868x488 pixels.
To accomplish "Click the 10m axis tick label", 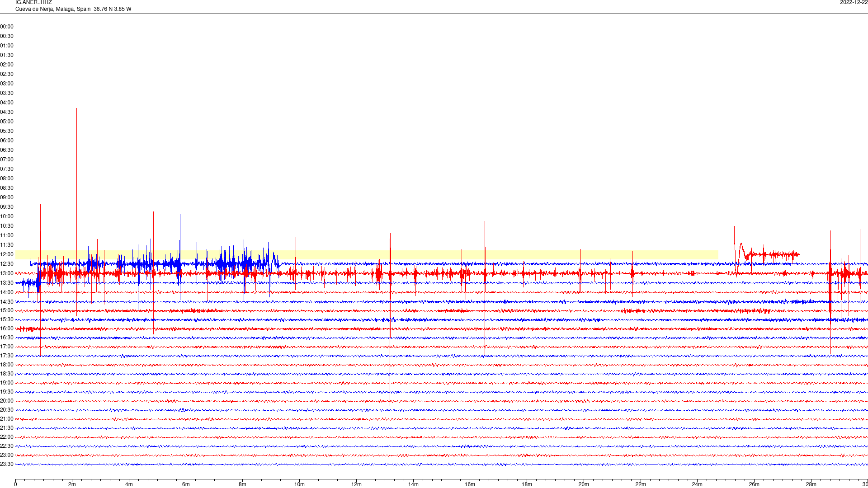I will tap(299, 484).
